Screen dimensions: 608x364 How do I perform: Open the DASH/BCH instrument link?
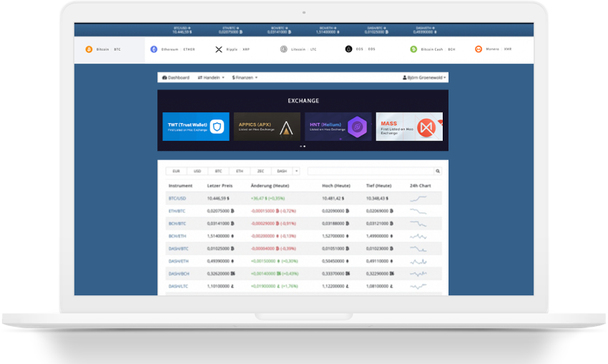179,274
